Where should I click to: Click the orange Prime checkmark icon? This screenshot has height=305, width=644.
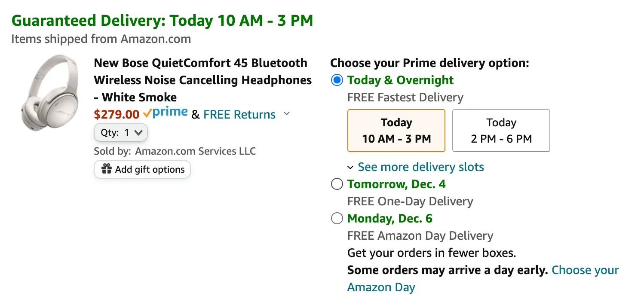[147, 113]
